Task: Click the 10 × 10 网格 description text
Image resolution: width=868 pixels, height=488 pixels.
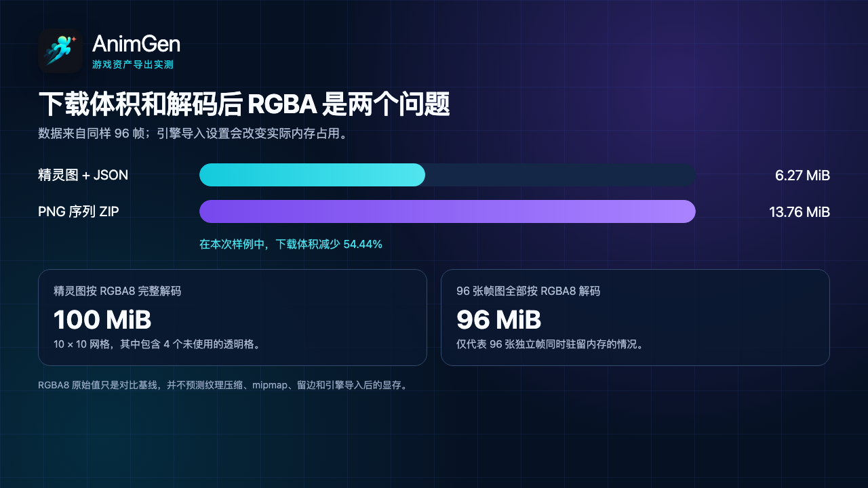Action: 157,344
